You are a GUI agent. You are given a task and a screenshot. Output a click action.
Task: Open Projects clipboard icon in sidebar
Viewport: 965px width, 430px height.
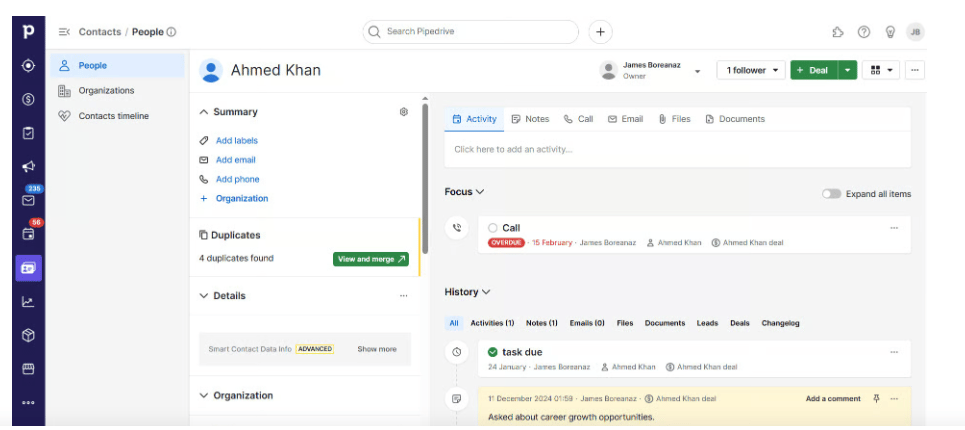[x=28, y=133]
